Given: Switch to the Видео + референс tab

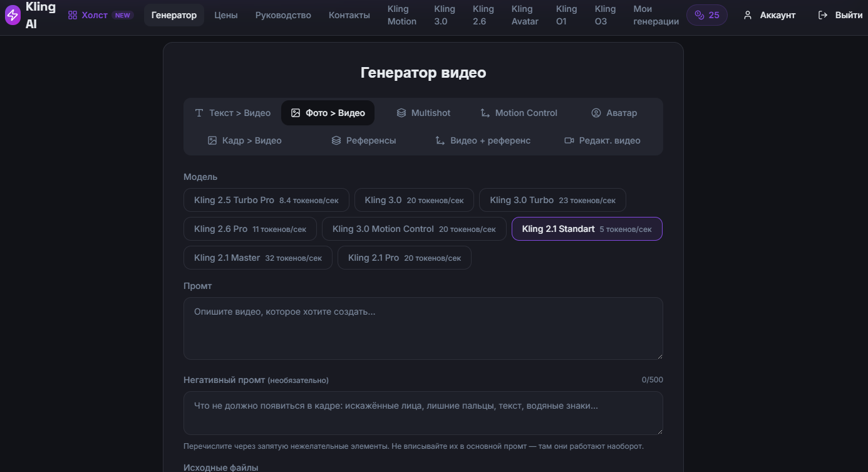Looking at the screenshot, I should click(x=483, y=140).
